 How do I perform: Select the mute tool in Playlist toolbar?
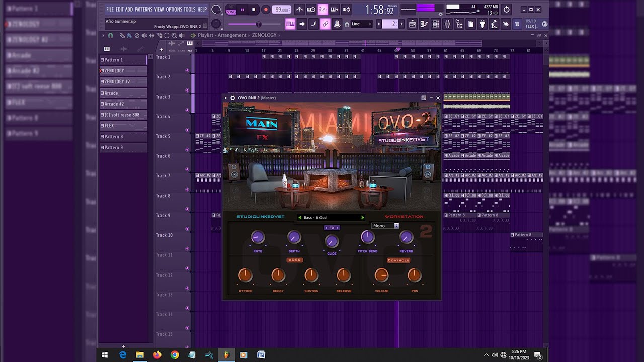[144, 36]
